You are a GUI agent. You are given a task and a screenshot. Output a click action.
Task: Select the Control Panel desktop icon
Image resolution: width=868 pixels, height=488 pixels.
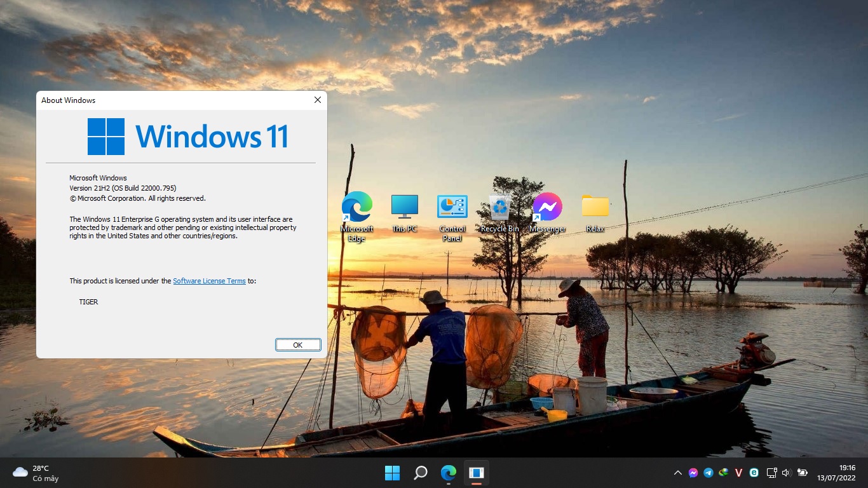(452, 217)
